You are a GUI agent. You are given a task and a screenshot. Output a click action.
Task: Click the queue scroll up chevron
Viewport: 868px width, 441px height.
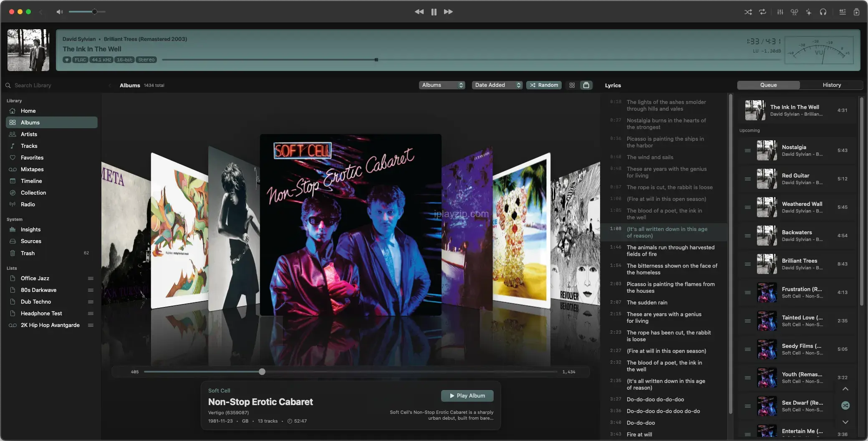click(x=845, y=389)
